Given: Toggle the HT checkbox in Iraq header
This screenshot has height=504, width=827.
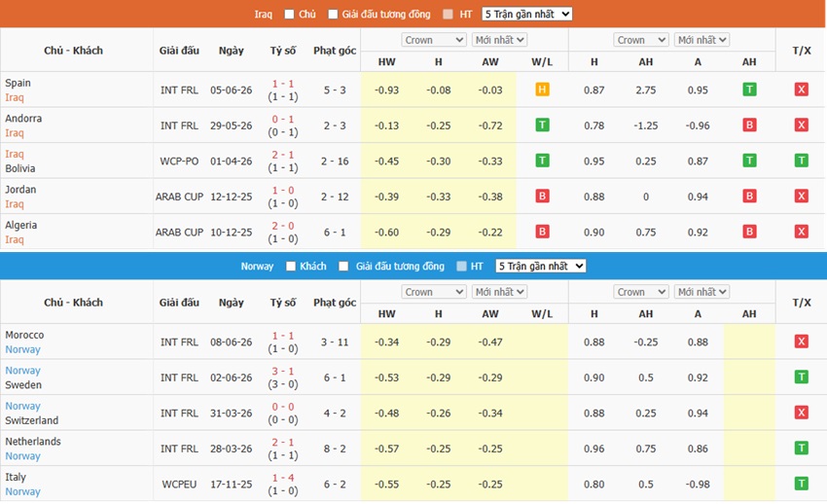Looking at the screenshot, I should (448, 15).
